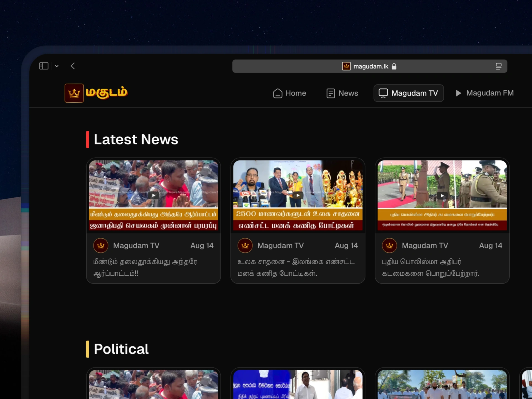Play the police chief video in Latest News
The image size is (532, 399).
coord(442,196)
